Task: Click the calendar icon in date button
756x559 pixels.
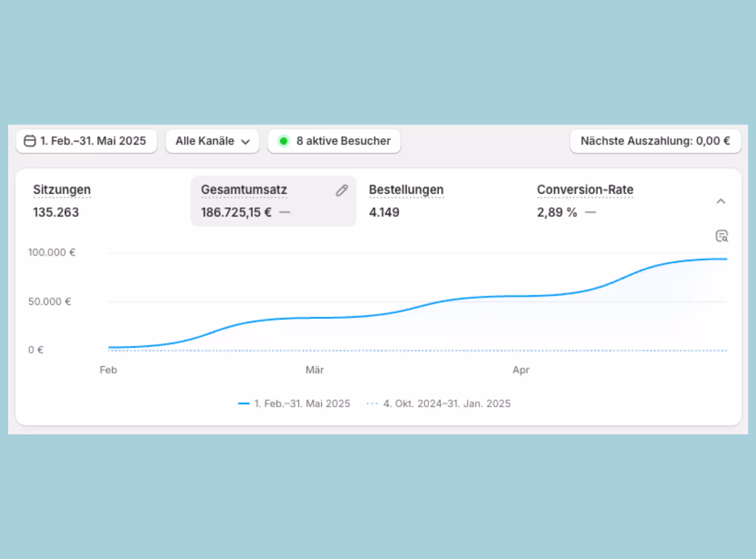Action: [x=30, y=141]
